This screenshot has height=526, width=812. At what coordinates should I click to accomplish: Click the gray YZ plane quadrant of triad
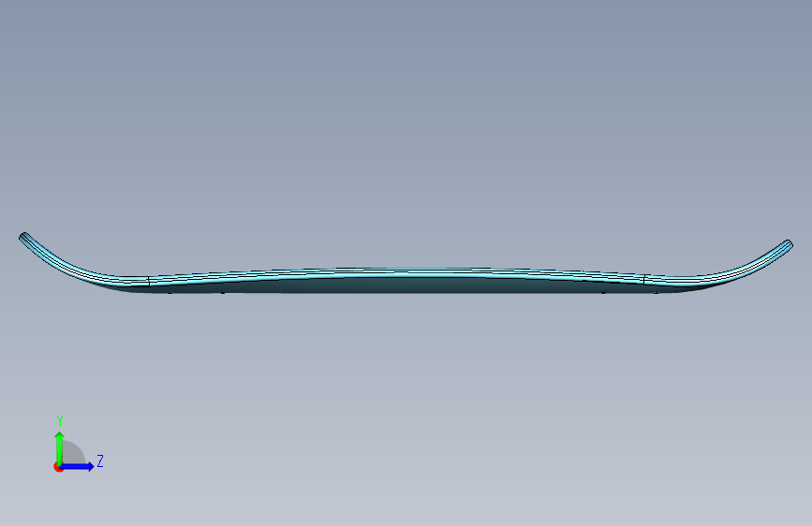point(74,453)
